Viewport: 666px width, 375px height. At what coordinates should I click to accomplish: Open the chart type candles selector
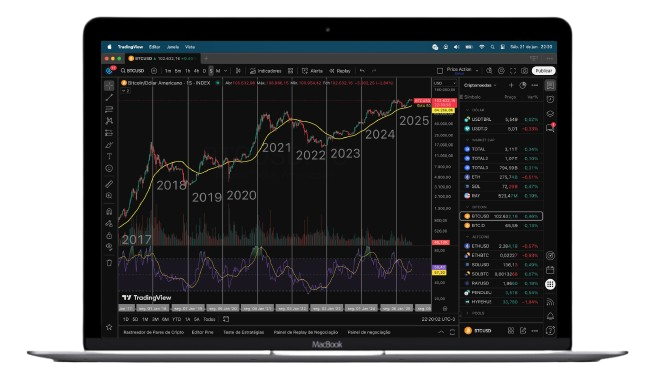(x=238, y=71)
